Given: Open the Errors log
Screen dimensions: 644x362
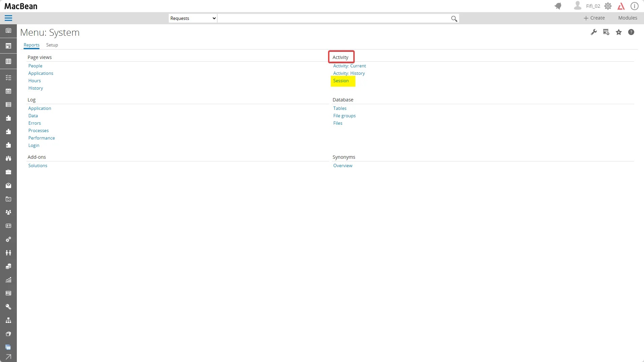Looking at the screenshot, I should (x=34, y=123).
